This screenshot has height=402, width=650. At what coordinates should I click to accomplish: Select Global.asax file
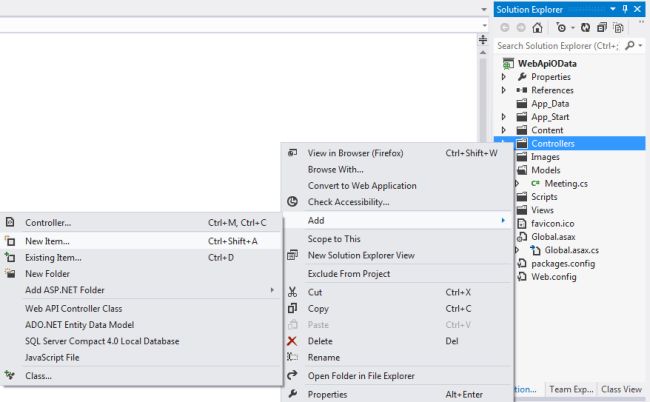(553, 237)
